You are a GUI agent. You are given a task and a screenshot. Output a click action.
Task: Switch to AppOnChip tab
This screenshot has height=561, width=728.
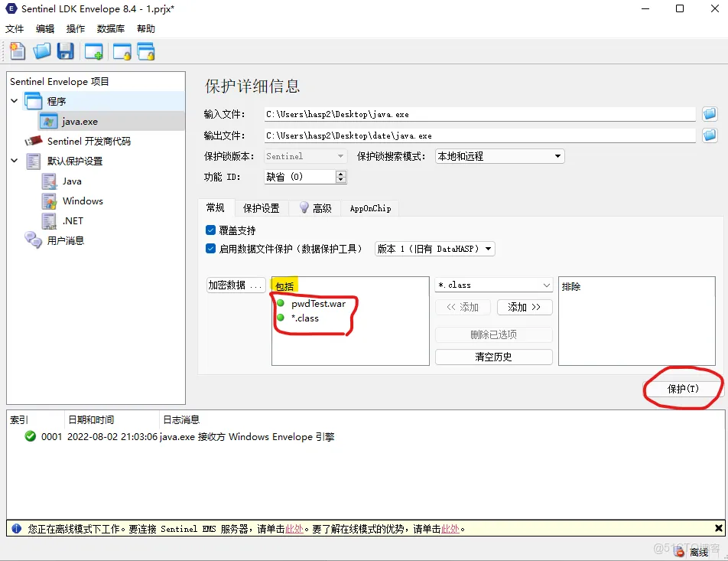(x=370, y=208)
